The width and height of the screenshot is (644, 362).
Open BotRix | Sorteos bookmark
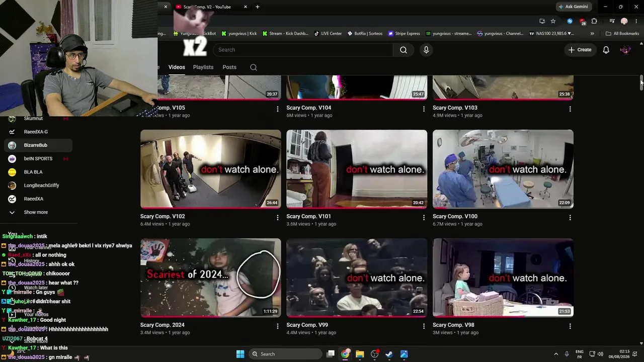[x=365, y=34]
